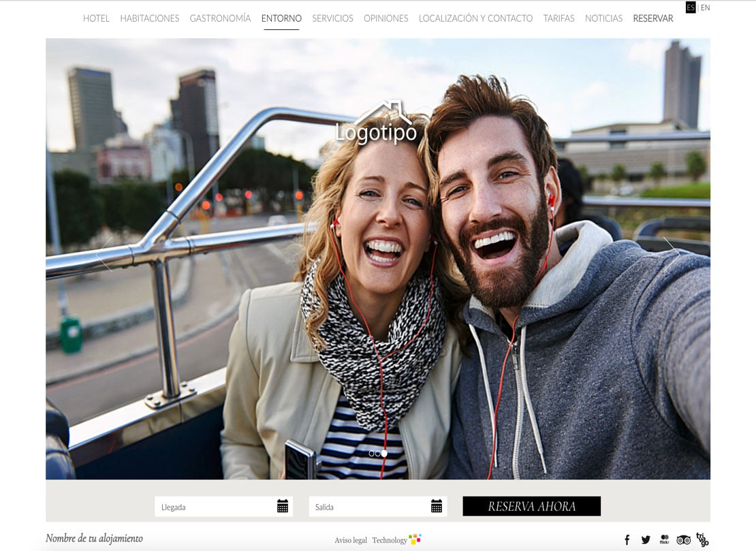Go to the Habitaciones menu item
The image size is (756, 551).
click(x=149, y=18)
